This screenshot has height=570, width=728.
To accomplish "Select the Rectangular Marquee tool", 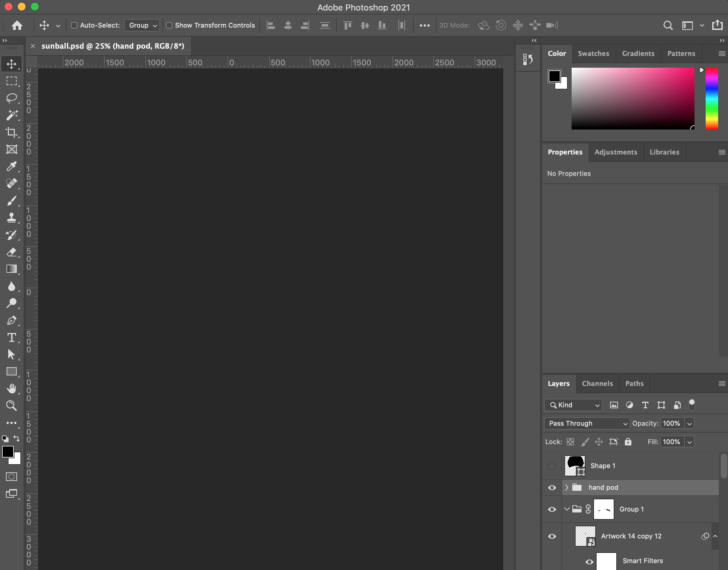I will click(x=11, y=81).
